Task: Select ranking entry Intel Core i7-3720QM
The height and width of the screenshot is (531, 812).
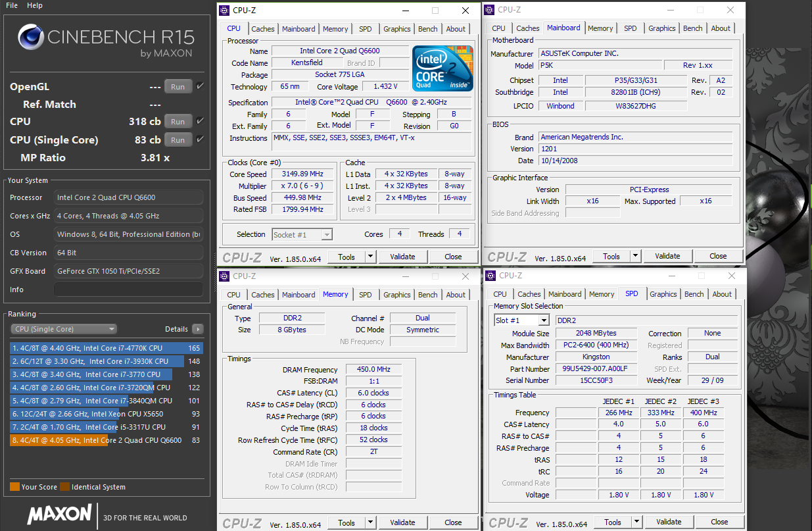Action: [107, 388]
